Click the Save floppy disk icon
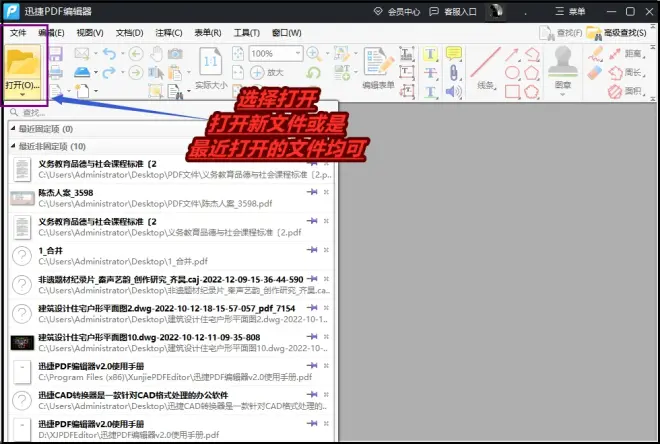Viewport: 660px width, 444px height. 56,54
